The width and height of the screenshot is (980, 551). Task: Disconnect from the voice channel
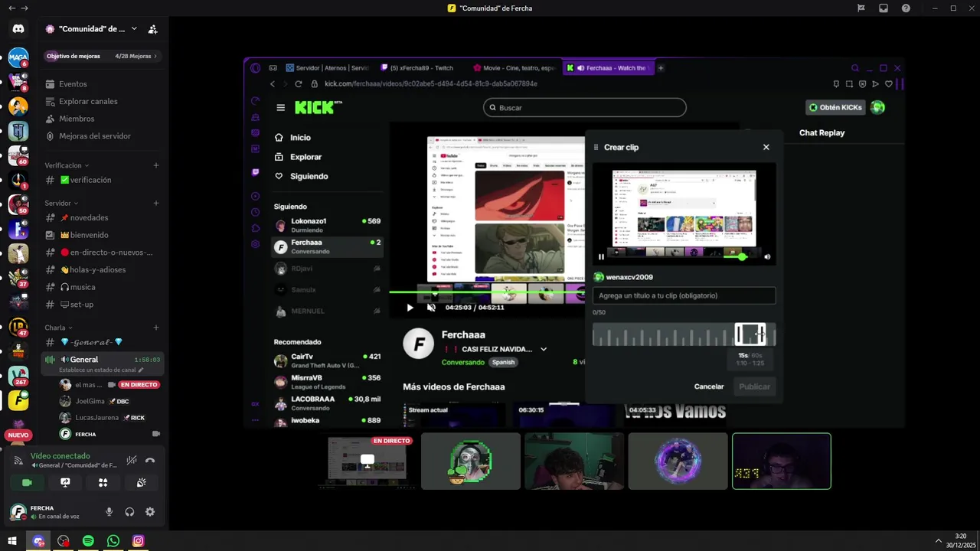[x=150, y=460]
